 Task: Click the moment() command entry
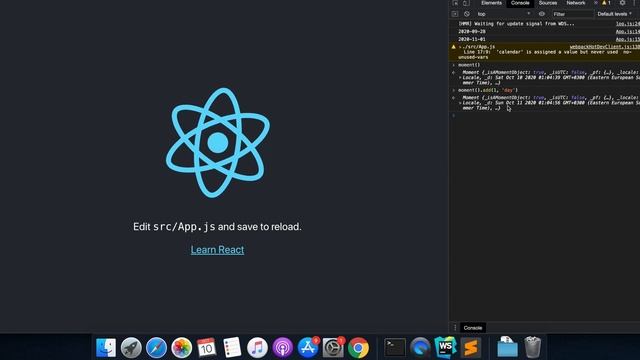(469, 65)
